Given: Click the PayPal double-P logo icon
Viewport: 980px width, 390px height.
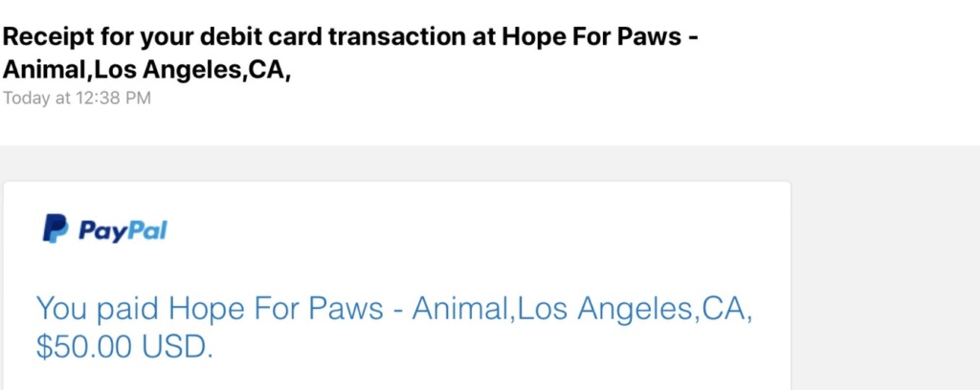Looking at the screenshot, I should click(56, 228).
